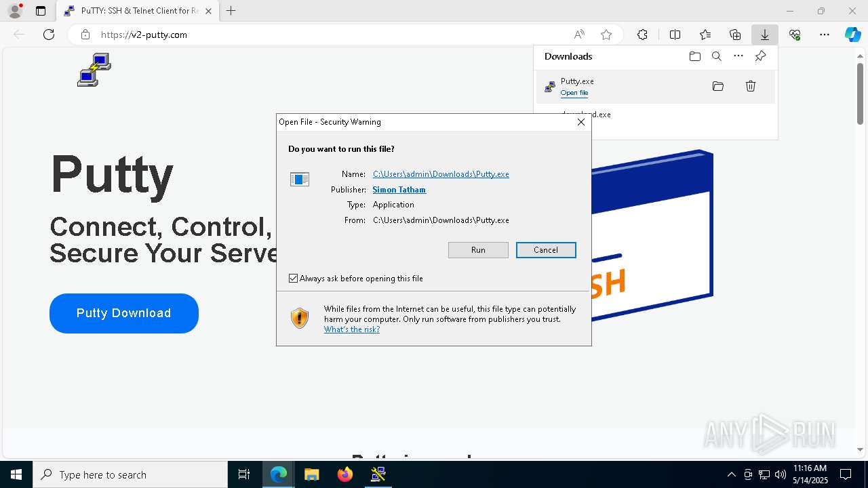Viewport: 868px width, 488px height.
Task: Open the tab actions menu icon
Action: point(41,11)
